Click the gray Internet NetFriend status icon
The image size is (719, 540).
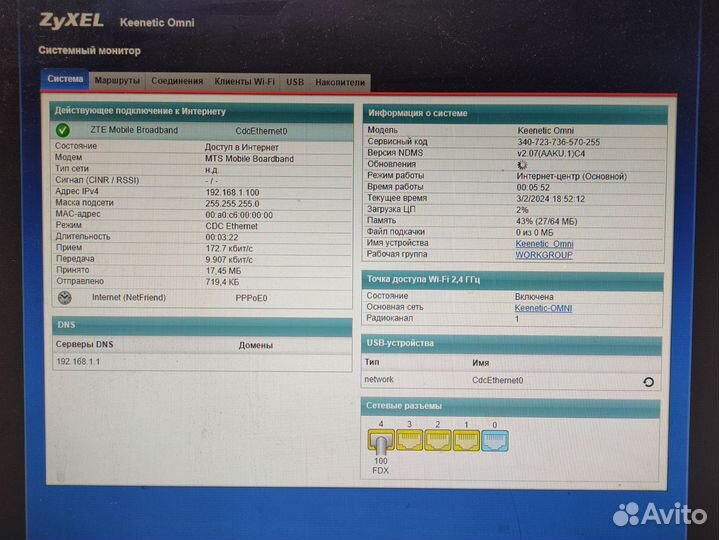click(65, 298)
